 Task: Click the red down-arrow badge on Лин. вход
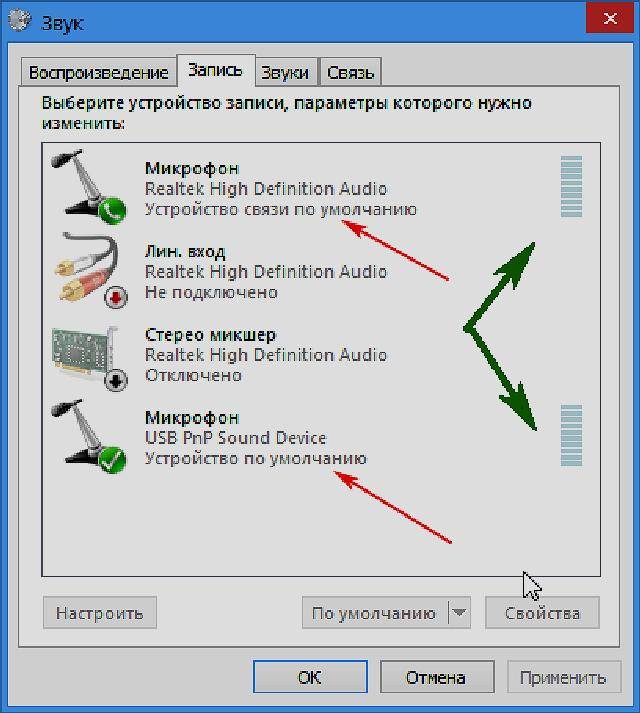tap(116, 297)
